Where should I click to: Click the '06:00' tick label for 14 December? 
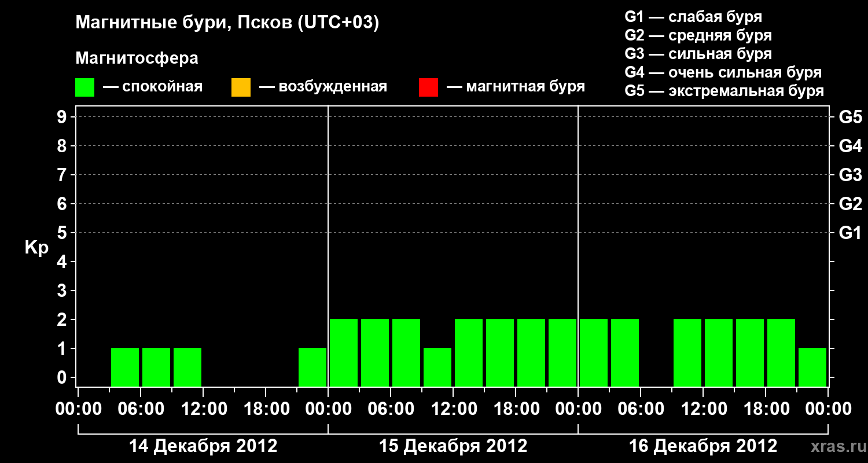click(141, 409)
